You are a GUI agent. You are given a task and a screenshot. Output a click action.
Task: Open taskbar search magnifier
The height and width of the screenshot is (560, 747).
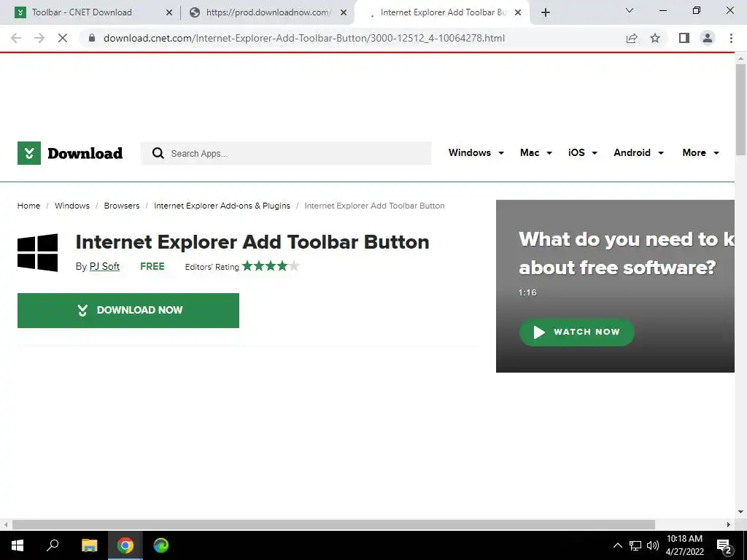coord(53,545)
